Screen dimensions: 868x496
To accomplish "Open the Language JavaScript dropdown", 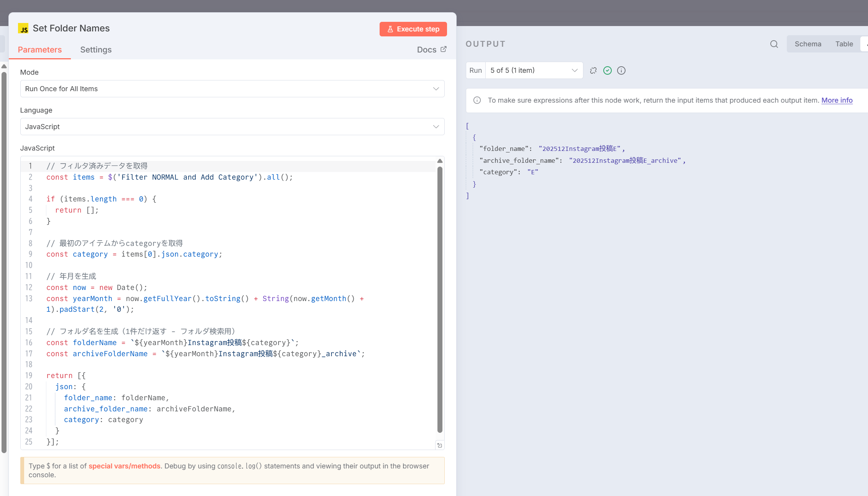I will click(x=232, y=127).
